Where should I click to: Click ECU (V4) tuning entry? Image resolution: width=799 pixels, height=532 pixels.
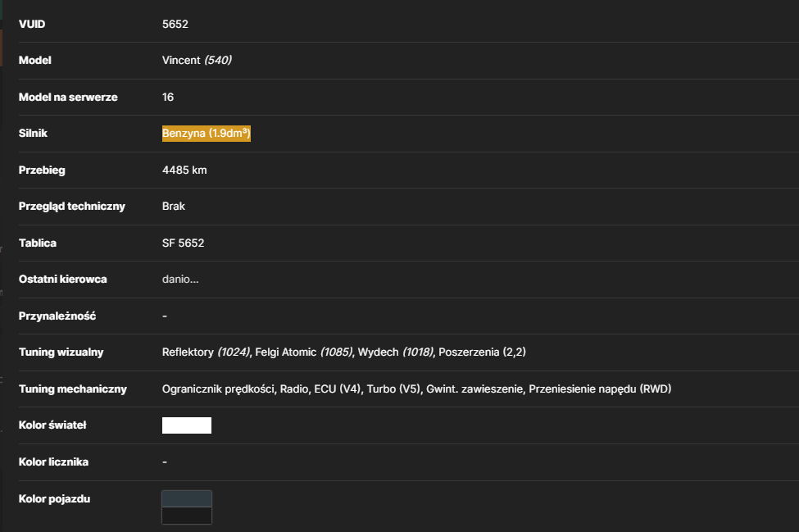337,389
